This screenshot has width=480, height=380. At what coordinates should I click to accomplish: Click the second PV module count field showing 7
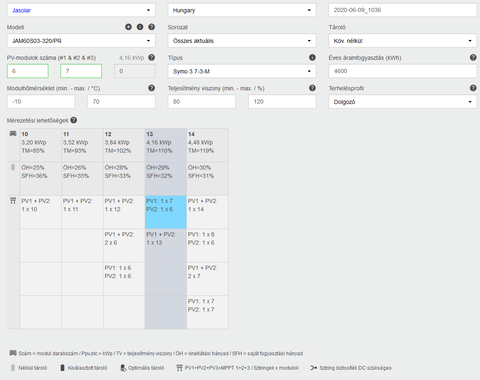point(81,71)
